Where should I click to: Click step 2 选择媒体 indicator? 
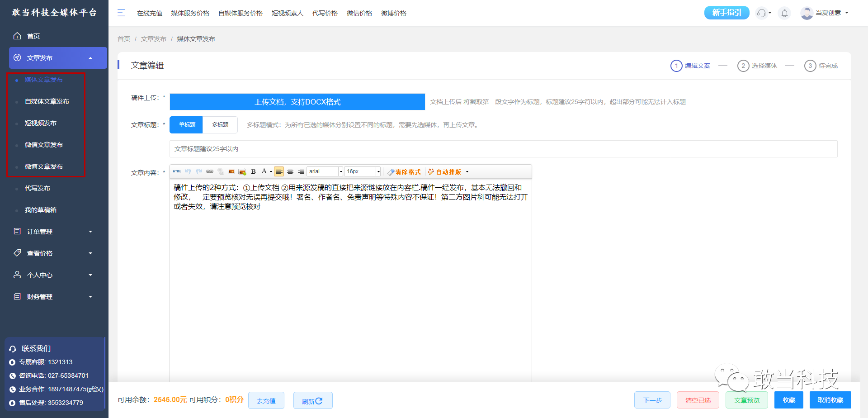[757, 66]
